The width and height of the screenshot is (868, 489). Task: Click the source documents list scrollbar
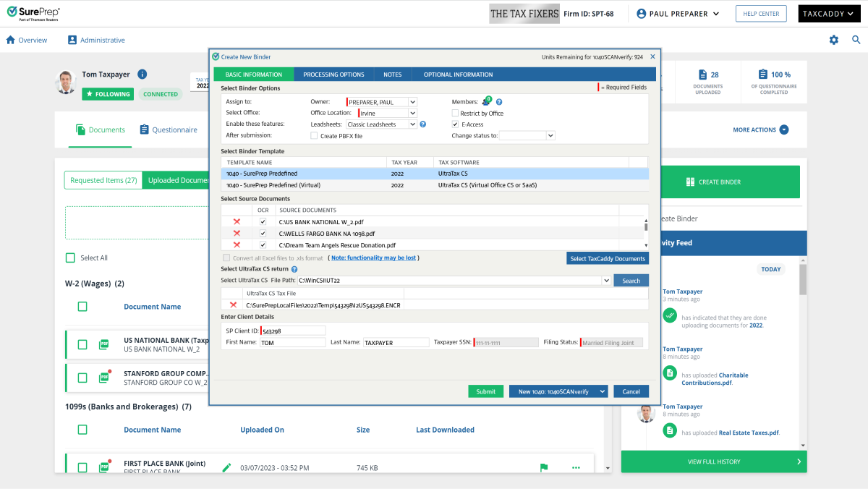(645, 233)
